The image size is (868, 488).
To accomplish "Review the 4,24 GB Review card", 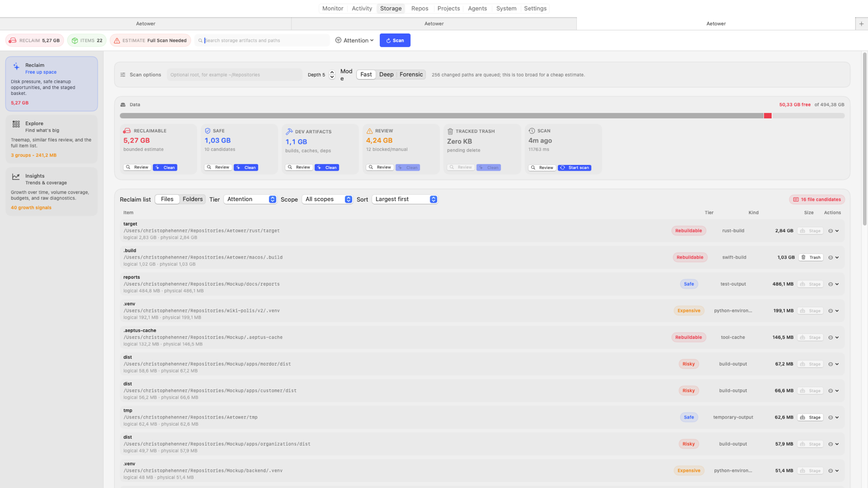I will point(380,168).
